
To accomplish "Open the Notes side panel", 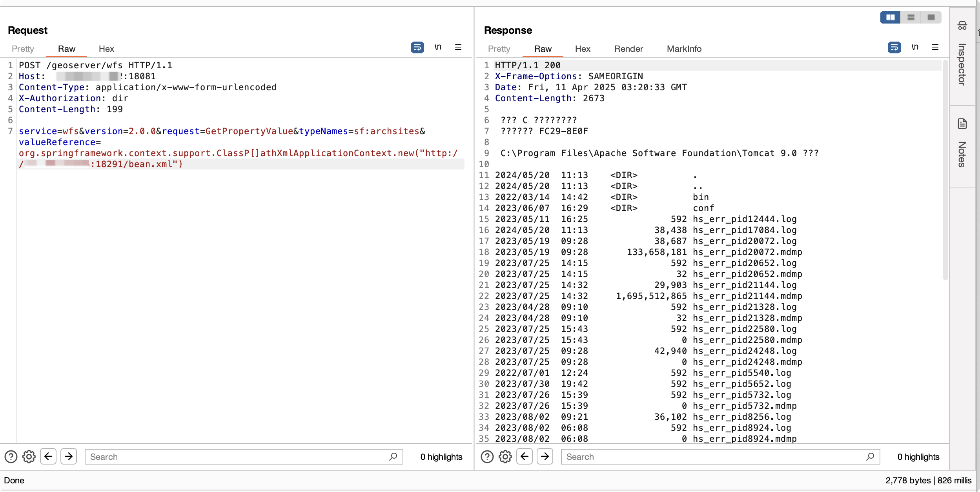I will click(962, 145).
